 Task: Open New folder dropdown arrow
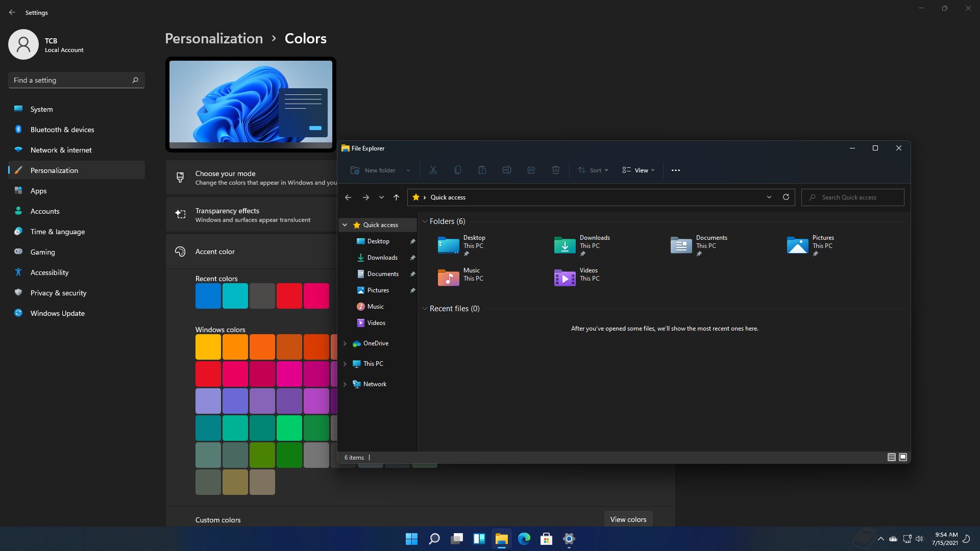click(x=408, y=170)
